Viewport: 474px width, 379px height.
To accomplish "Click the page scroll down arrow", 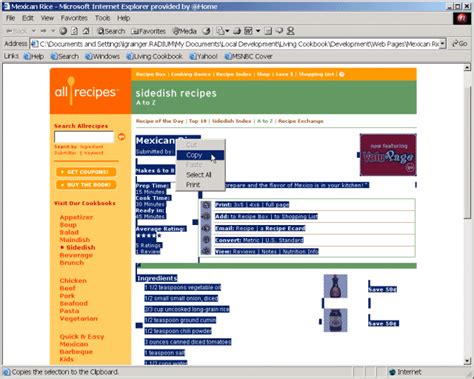I will click(x=467, y=361).
